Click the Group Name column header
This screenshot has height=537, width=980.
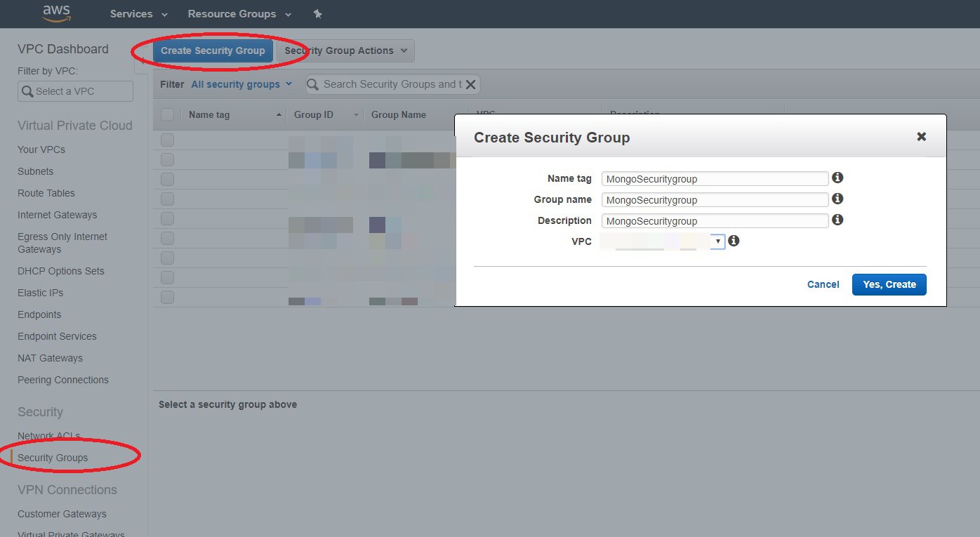(x=399, y=114)
